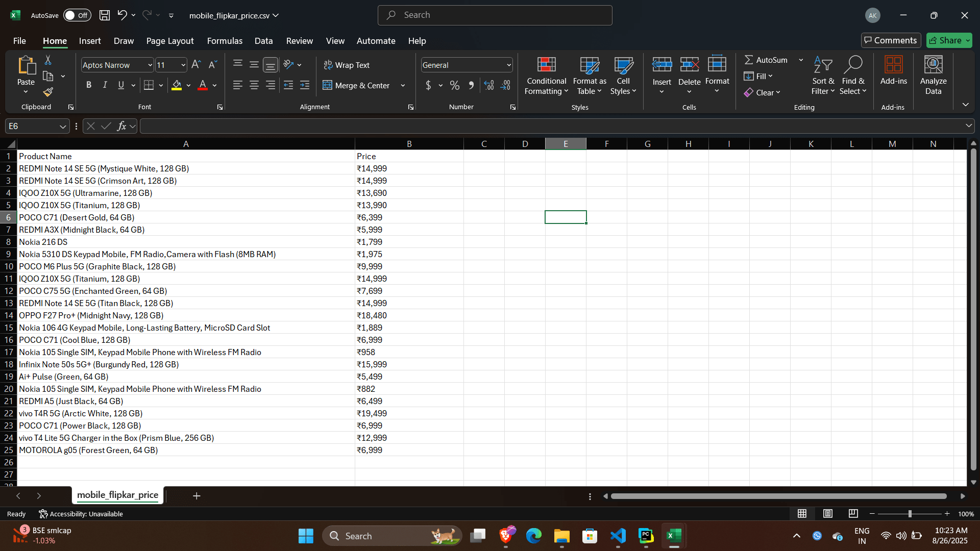Open the File menu
980x551 pixels.
(x=19, y=41)
